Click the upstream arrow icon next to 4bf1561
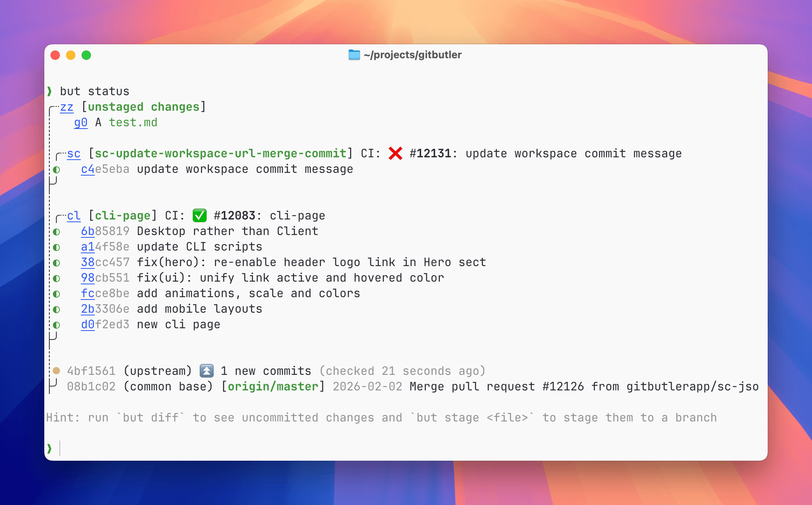Screen dimensions: 812x505 coord(206,371)
